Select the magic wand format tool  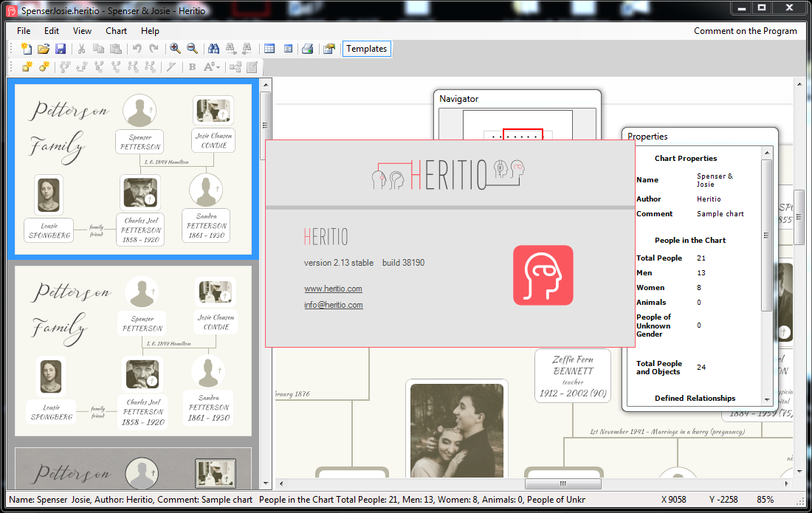pos(171,66)
